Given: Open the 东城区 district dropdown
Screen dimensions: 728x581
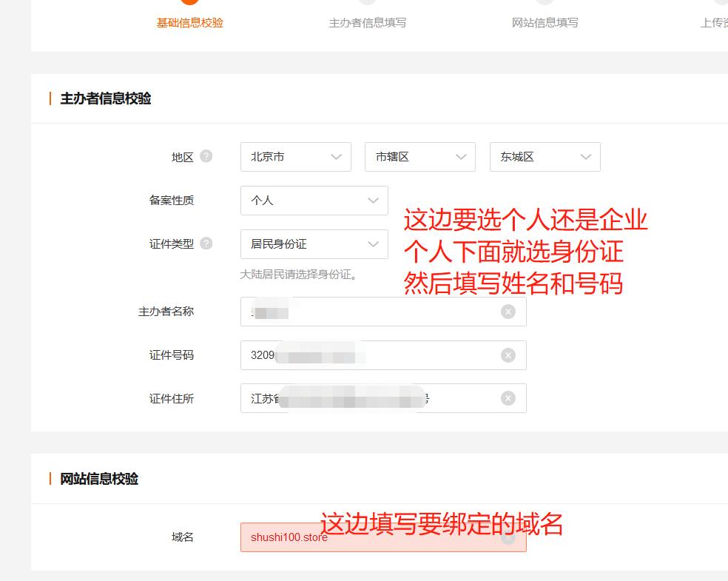Looking at the screenshot, I should click(545, 156).
